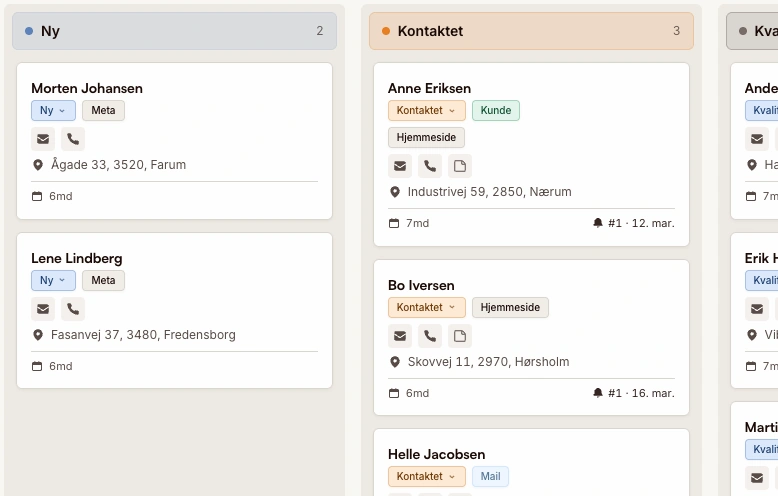Click Hjemmeside tag on Bo Iversen card
This screenshot has height=496, width=778.
click(510, 308)
